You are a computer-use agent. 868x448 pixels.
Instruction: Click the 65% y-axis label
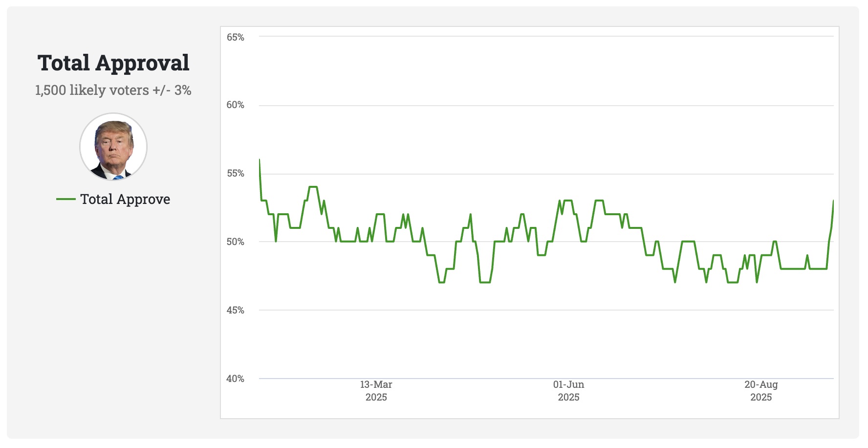(235, 37)
